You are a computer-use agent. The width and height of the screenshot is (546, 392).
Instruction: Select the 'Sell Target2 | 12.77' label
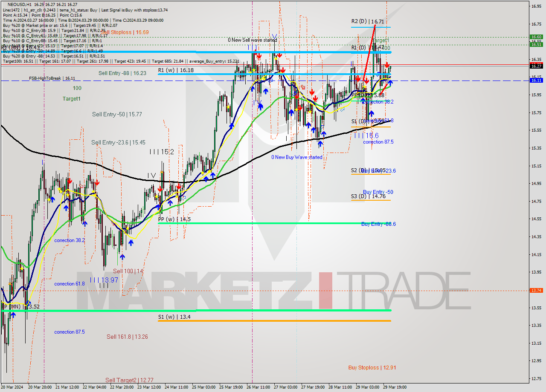click(x=129, y=380)
